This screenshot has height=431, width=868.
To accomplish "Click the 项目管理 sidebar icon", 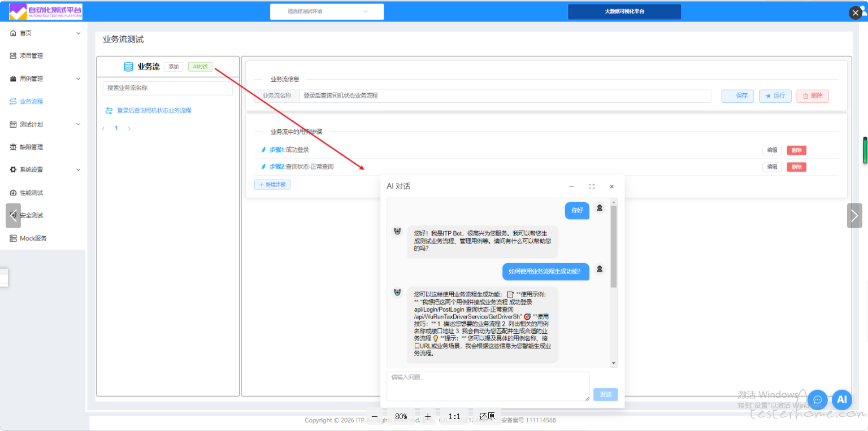I will point(13,56).
